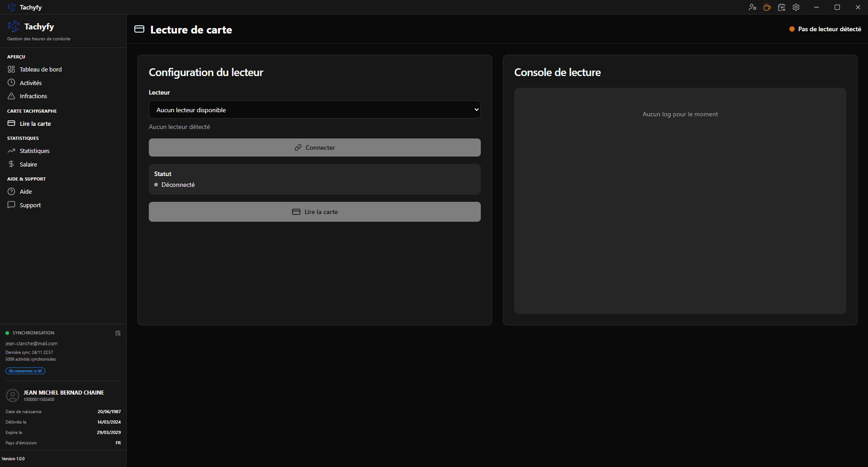Click the calendar sync icon in title bar
Screen dimensions: 868x467
(781, 7)
